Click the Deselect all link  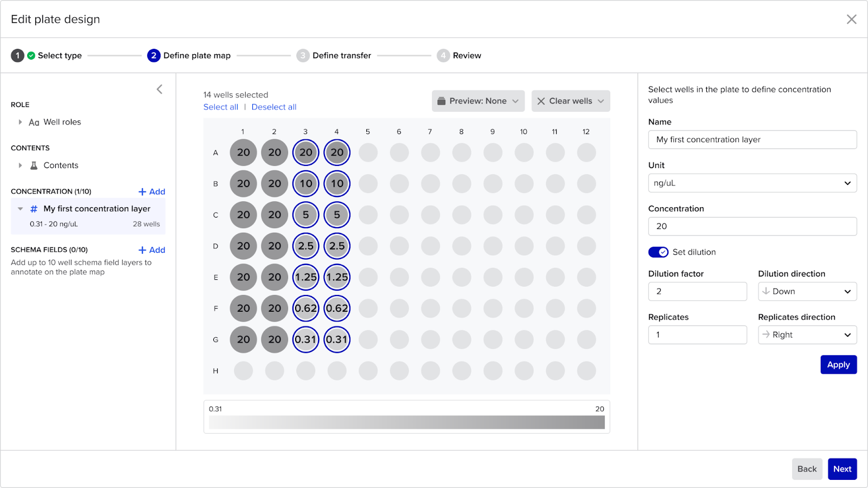tap(274, 107)
